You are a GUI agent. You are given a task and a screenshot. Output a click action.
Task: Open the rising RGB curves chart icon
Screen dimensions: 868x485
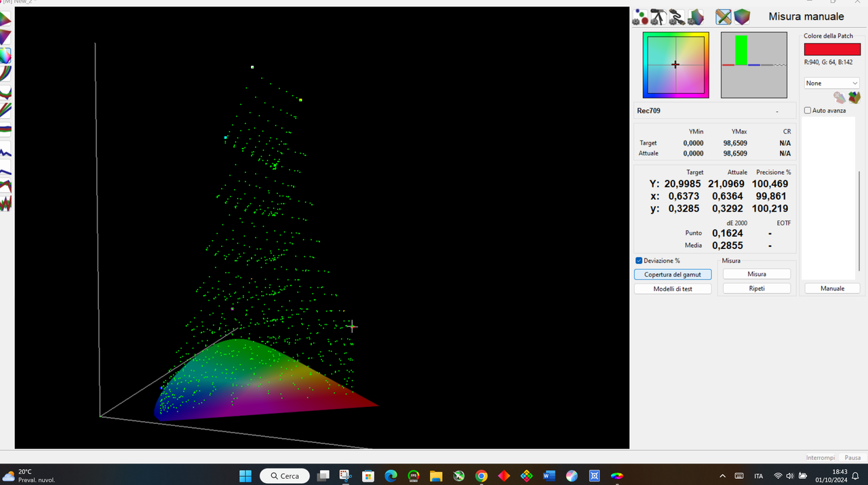coord(5,73)
